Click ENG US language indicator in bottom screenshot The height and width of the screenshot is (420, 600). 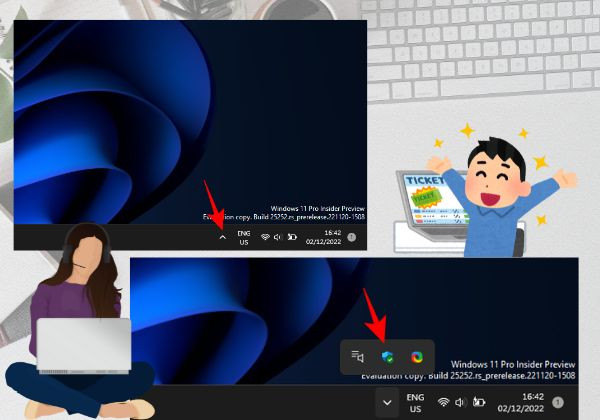tap(415, 403)
